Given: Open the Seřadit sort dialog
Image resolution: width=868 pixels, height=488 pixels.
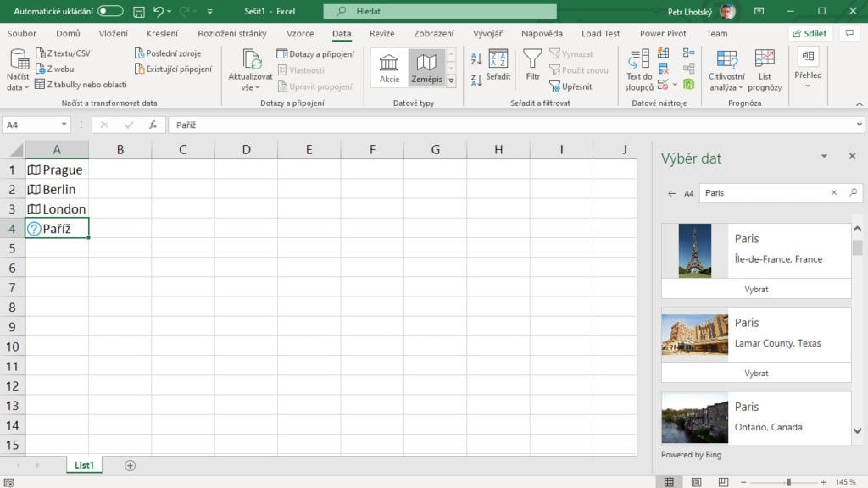Looking at the screenshot, I should pos(498,65).
